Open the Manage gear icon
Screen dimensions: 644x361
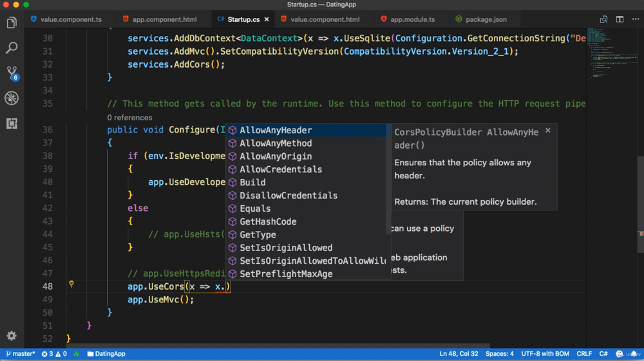pyautogui.click(x=12, y=336)
